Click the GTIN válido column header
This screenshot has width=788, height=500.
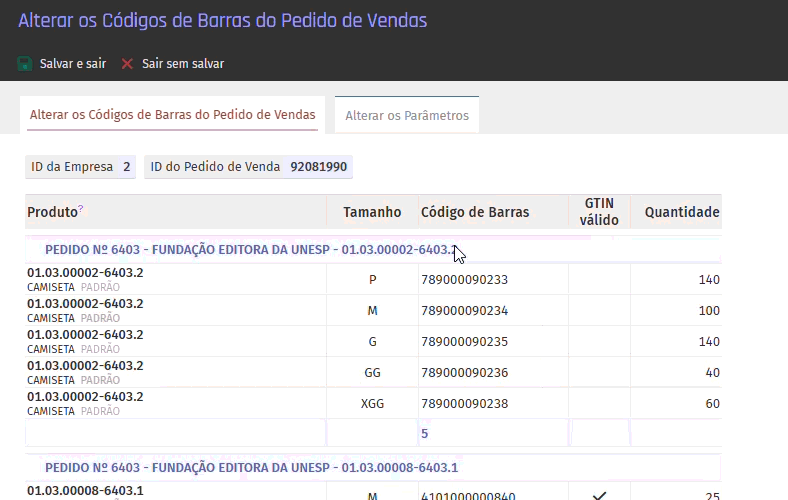point(599,212)
